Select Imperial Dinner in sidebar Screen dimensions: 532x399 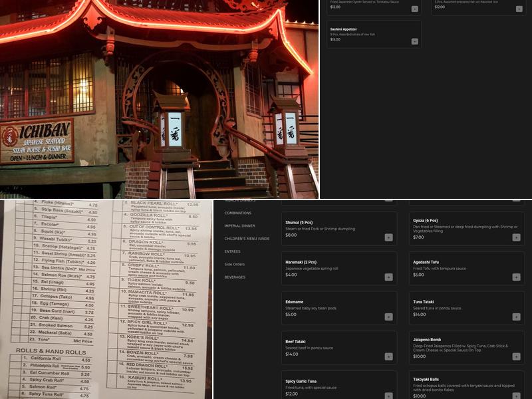pyautogui.click(x=239, y=225)
